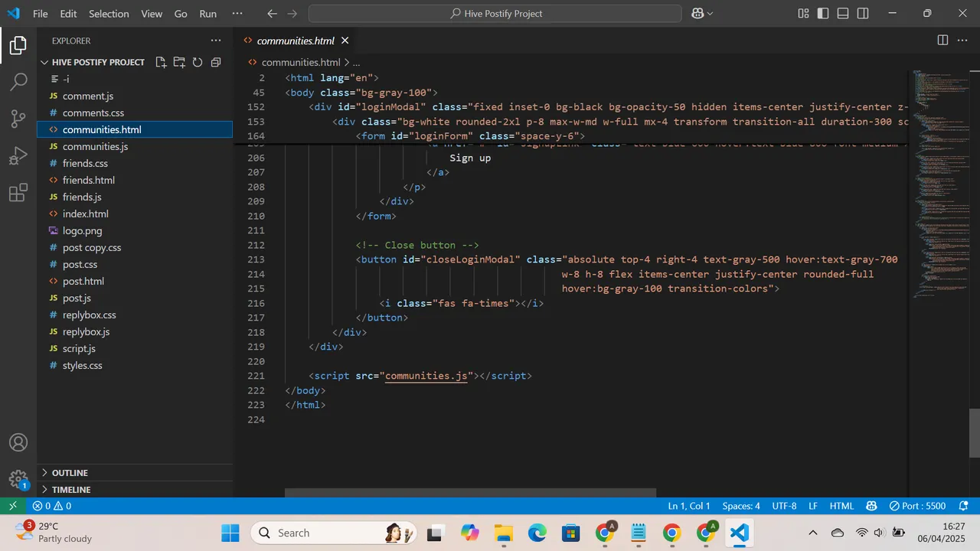Open the Accounts menu icon
980x551 pixels.
click(18, 442)
